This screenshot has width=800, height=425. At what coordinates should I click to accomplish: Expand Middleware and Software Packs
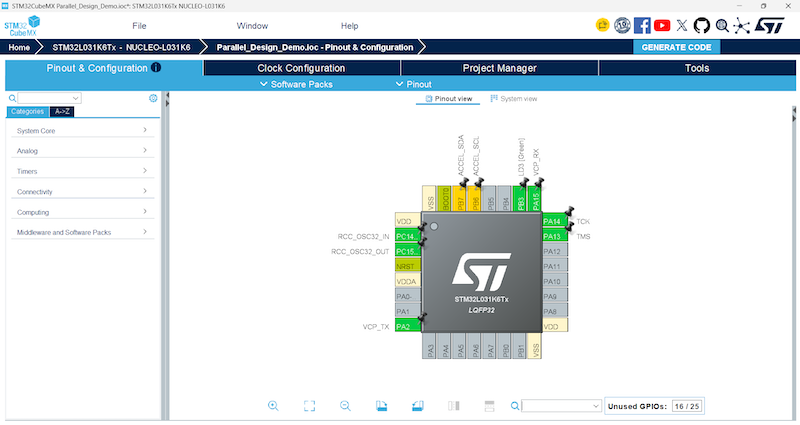tap(82, 232)
